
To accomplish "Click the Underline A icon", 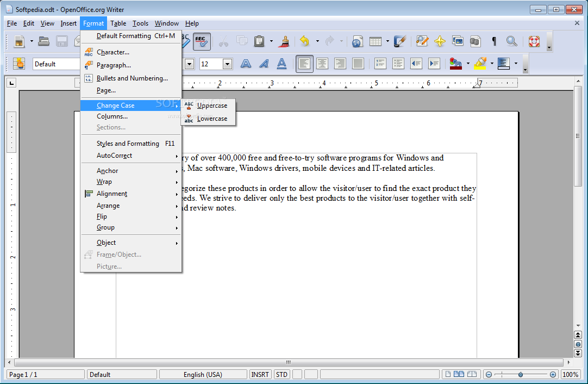I will [282, 64].
